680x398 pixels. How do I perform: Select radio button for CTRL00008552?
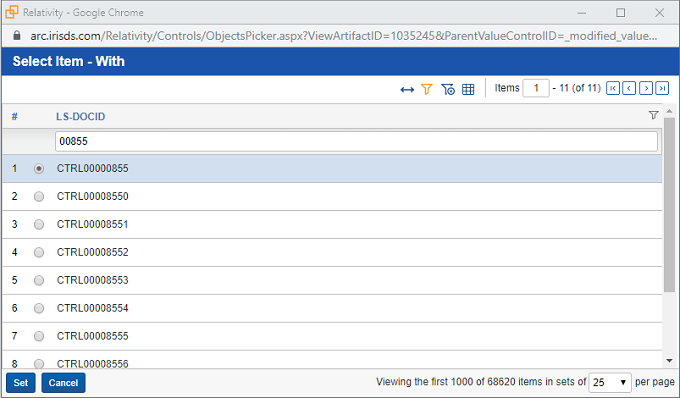click(39, 252)
